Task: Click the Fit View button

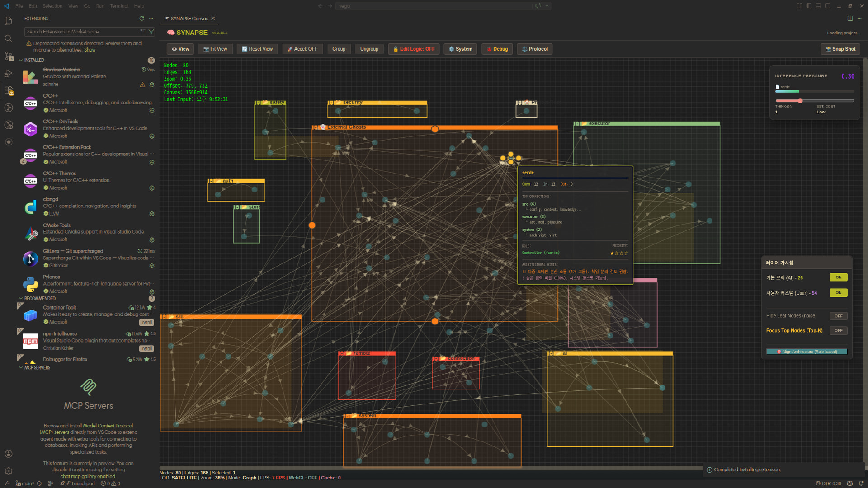Action: pos(215,49)
